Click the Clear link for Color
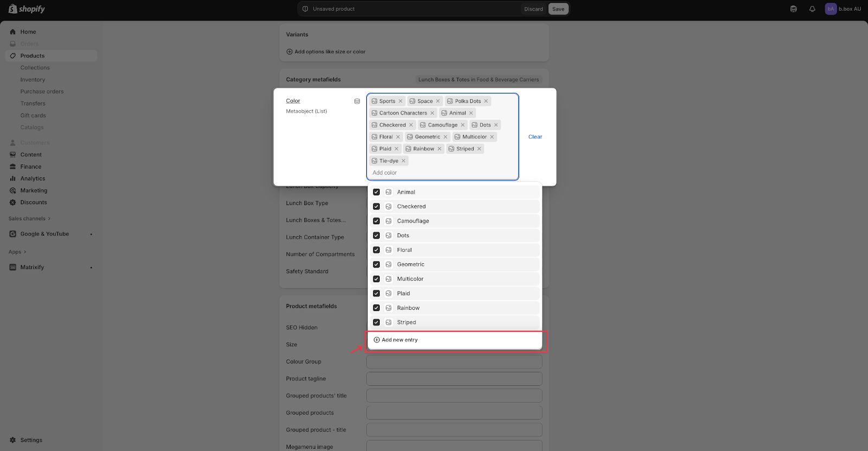 point(535,137)
